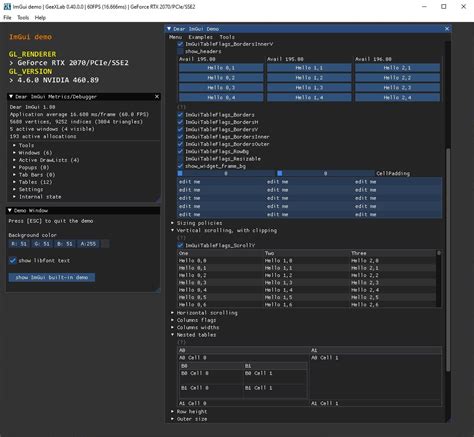Expand Active DrawLists (4) node
Screen dimensions: 474x437
click(14, 160)
